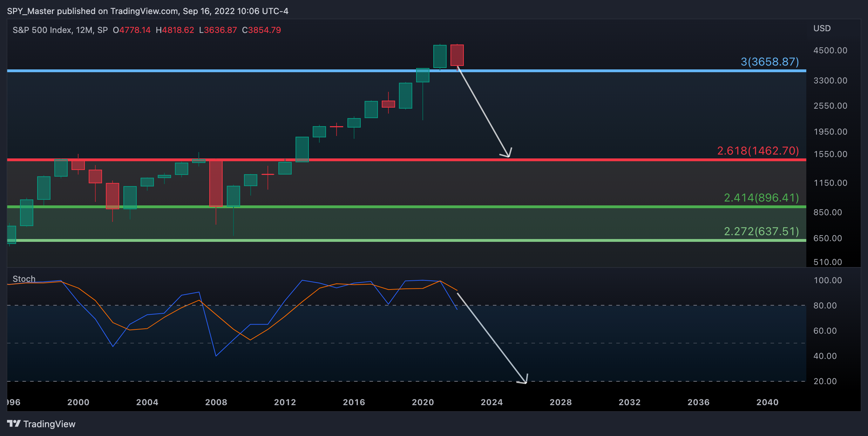Click the 2028 year on time axis
This screenshot has height=436, width=868.
561,402
